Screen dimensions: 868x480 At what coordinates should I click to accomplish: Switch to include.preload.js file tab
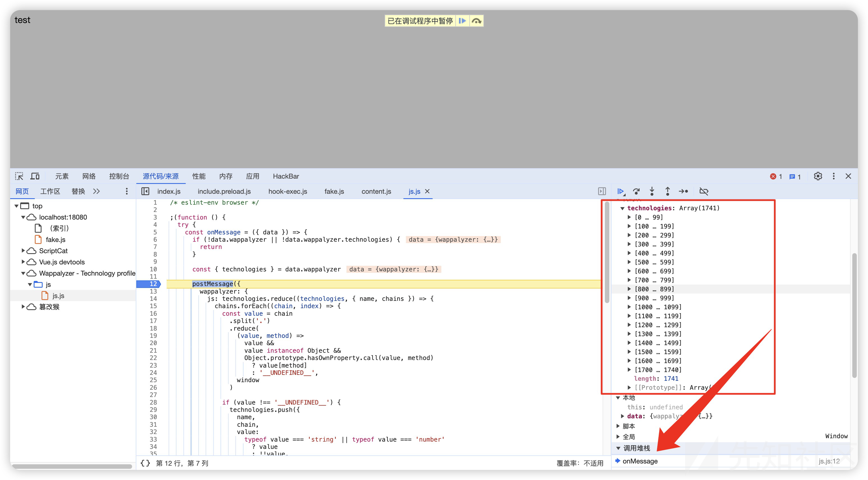click(x=224, y=191)
